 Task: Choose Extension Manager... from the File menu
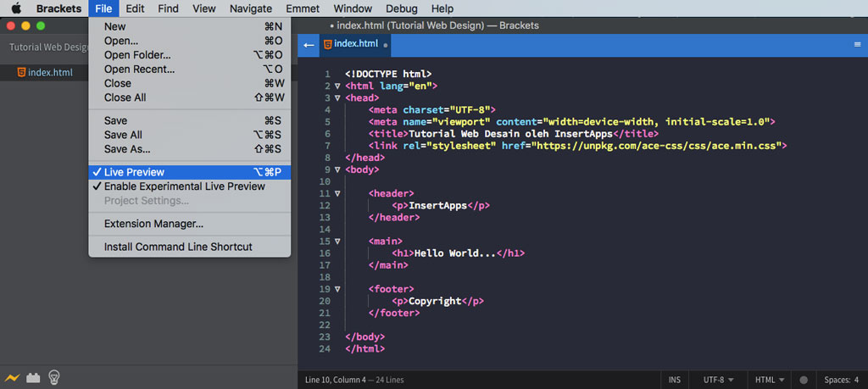click(x=189, y=224)
